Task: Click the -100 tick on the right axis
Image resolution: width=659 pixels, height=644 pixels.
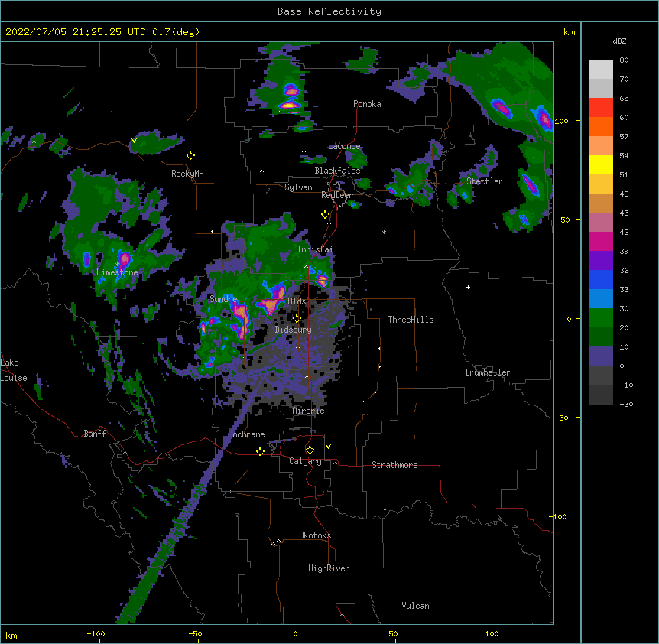Action: pyautogui.click(x=558, y=516)
